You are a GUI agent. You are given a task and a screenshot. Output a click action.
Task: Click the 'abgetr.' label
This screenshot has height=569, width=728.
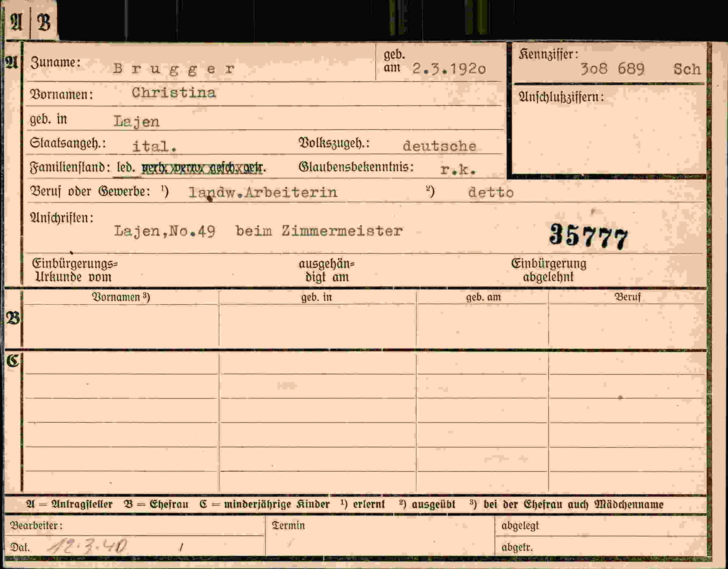pos(517,547)
